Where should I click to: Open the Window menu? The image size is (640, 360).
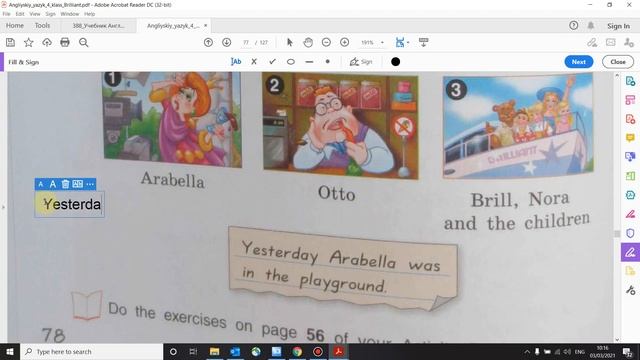(x=70, y=14)
